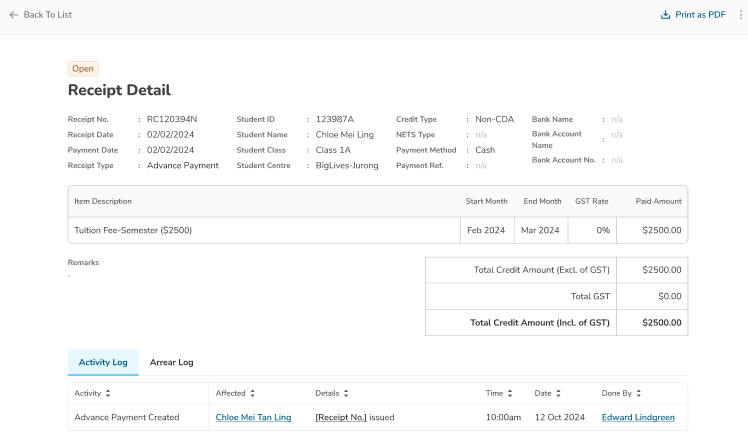The image size is (748, 444).
Task: Click the Item Description column header
Action: pyautogui.click(x=103, y=201)
